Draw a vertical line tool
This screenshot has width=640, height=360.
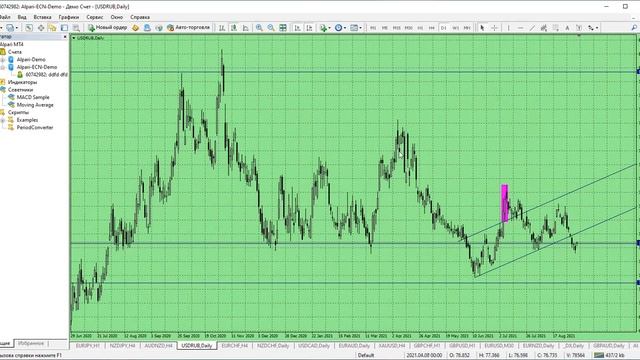coord(509,28)
